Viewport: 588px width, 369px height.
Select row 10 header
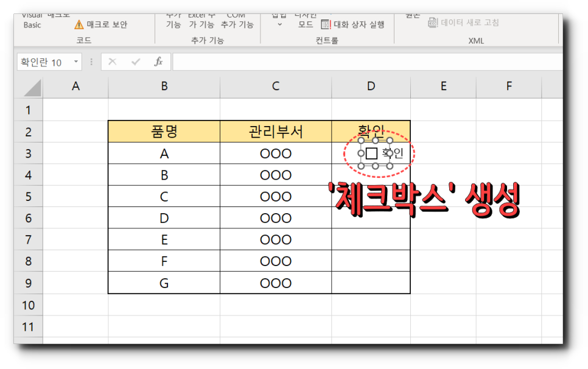pyautogui.click(x=29, y=305)
